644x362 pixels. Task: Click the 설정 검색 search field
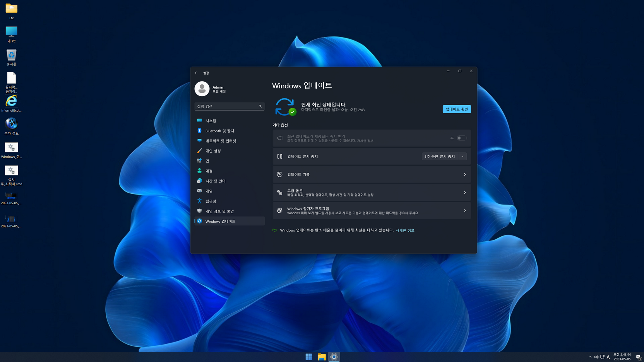[x=230, y=106]
